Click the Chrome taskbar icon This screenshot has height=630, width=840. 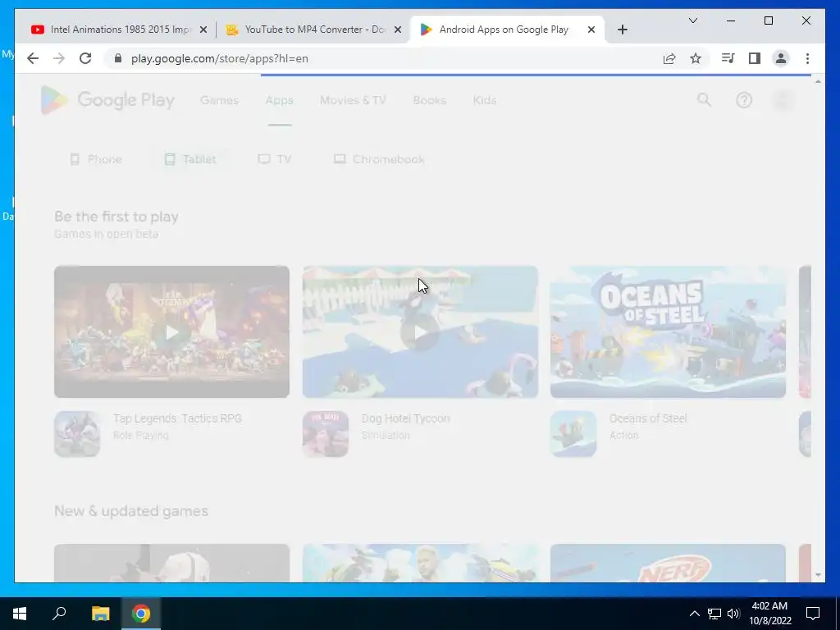141,614
